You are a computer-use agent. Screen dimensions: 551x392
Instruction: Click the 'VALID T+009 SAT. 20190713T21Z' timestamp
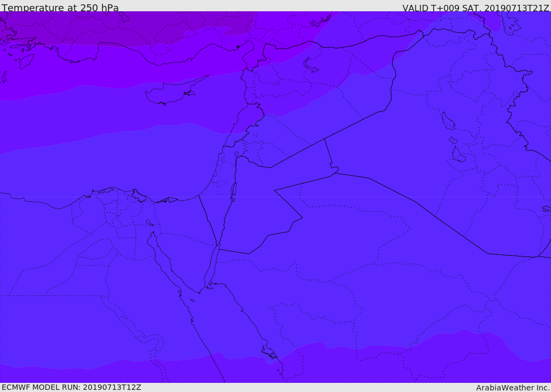click(x=476, y=8)
